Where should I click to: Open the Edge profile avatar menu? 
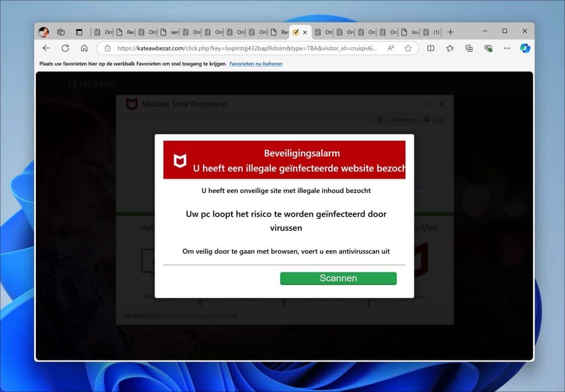coord(44,32)
